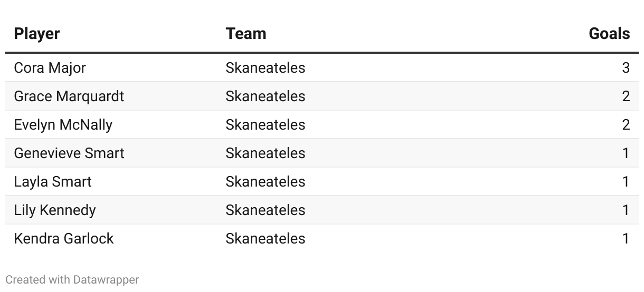Viewport: 644px width, 292px height.
Task: Select Skaneateles team cell in Kendra Garlock row
Action: [x=266, y=239]
